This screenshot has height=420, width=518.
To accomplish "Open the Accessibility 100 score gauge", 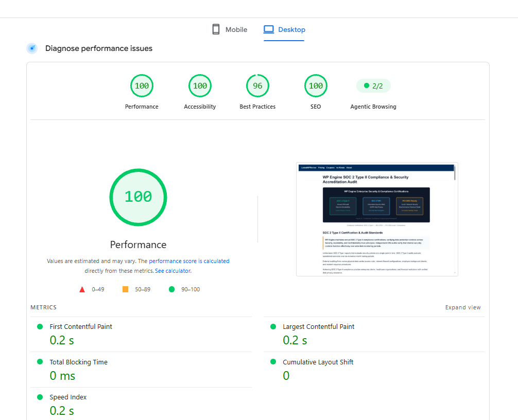I will 200,86.
